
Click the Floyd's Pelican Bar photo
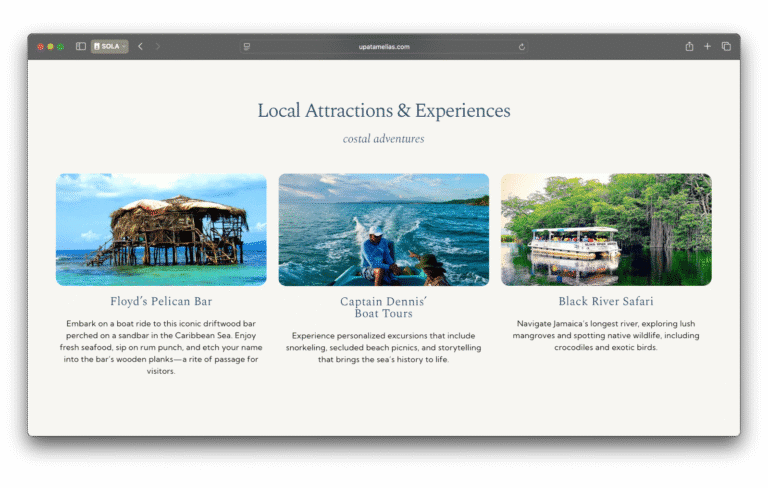click(161, 229)
